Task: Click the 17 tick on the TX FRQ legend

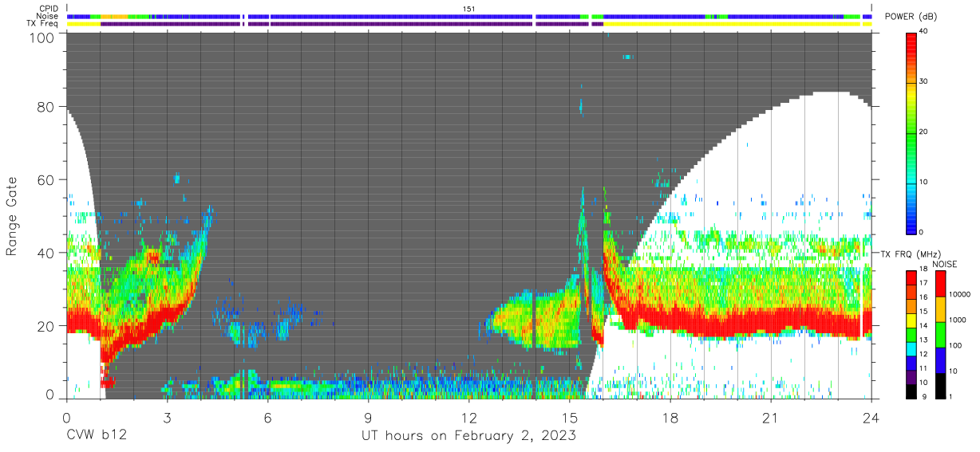Action: [x=925, y=281]
